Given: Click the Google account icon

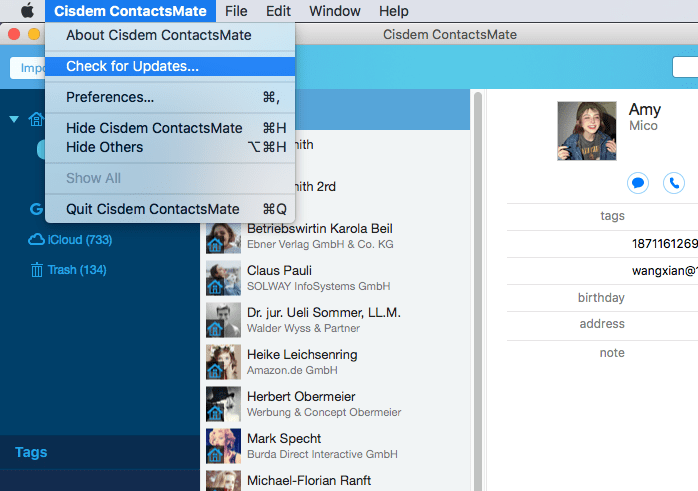Looking at the screenshot, I should (x=36, y=209).
